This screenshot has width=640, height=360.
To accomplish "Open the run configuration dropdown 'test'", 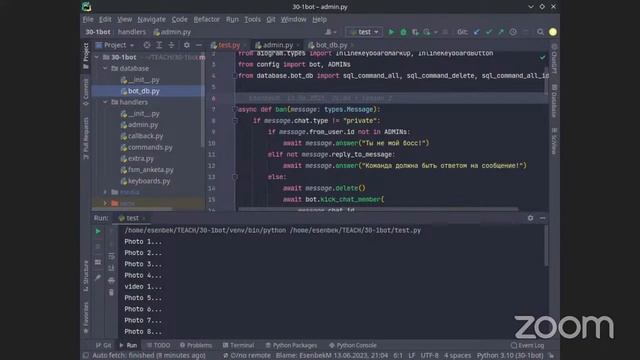I will pos(364,32).
